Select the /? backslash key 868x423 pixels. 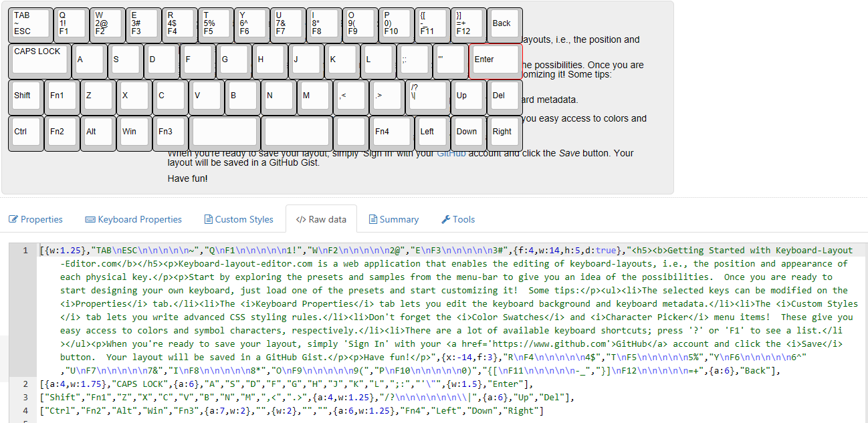(x=428, y=98)
